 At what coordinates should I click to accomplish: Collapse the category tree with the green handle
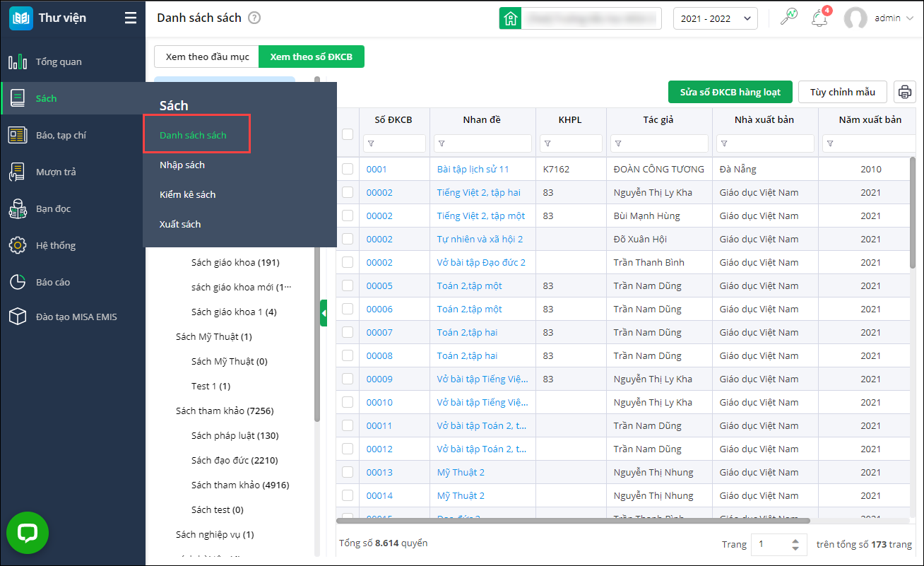[x=324, y=312]
